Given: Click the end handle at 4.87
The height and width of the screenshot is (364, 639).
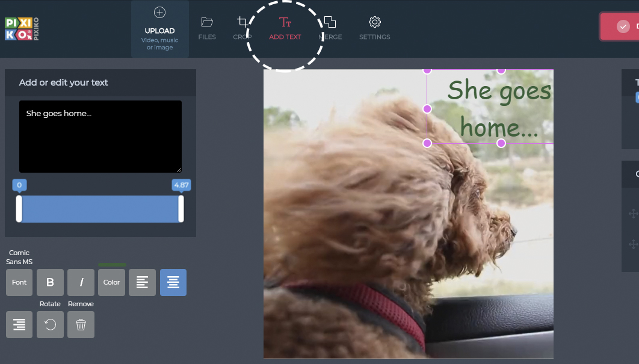Looking at the screenshot, I should click(x=181, y=209).
